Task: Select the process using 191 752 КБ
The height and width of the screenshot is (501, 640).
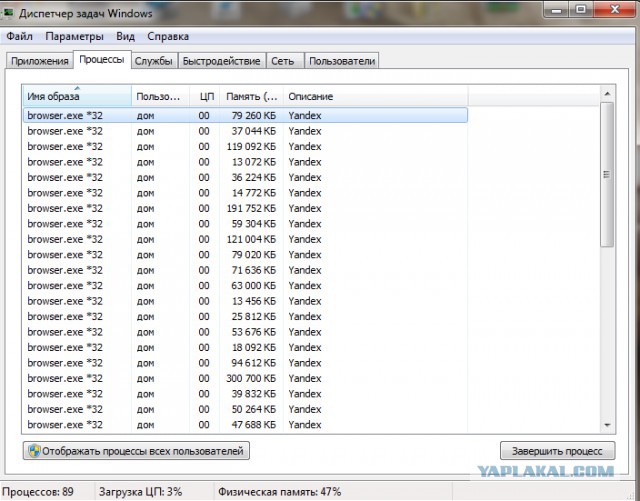Action: click(x=245, y=208)
